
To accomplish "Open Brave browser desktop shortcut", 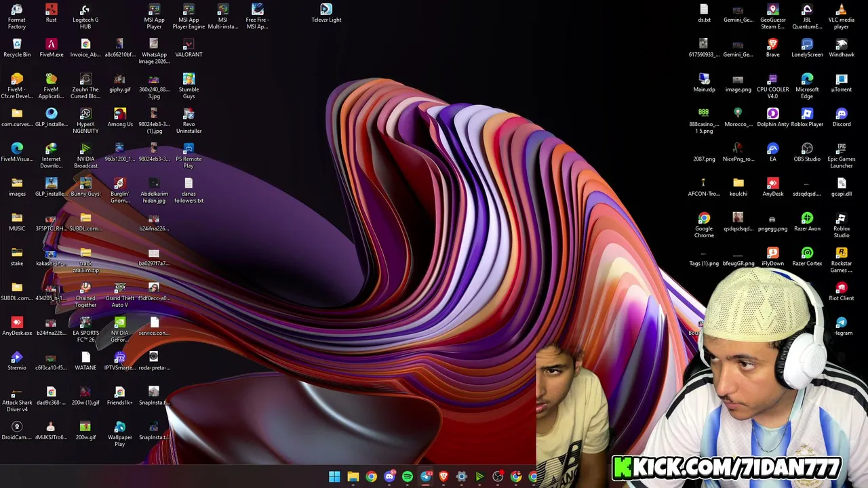I will tap(772, 47).
